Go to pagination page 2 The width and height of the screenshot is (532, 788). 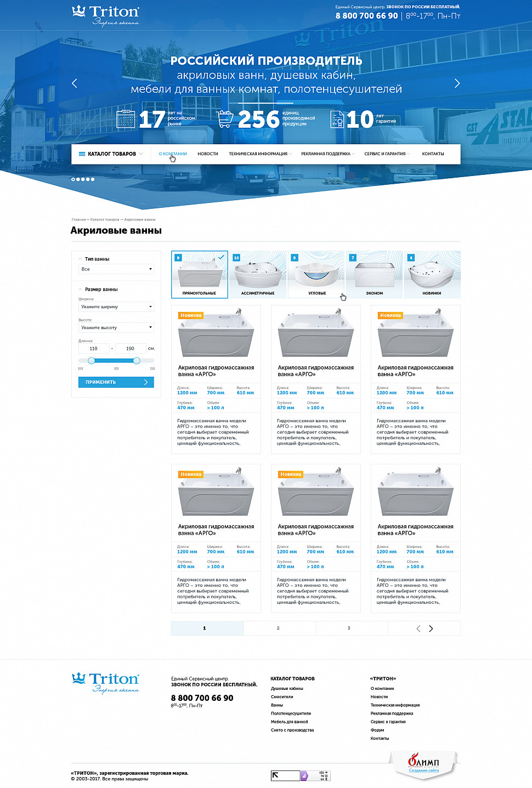coord(279,628)
